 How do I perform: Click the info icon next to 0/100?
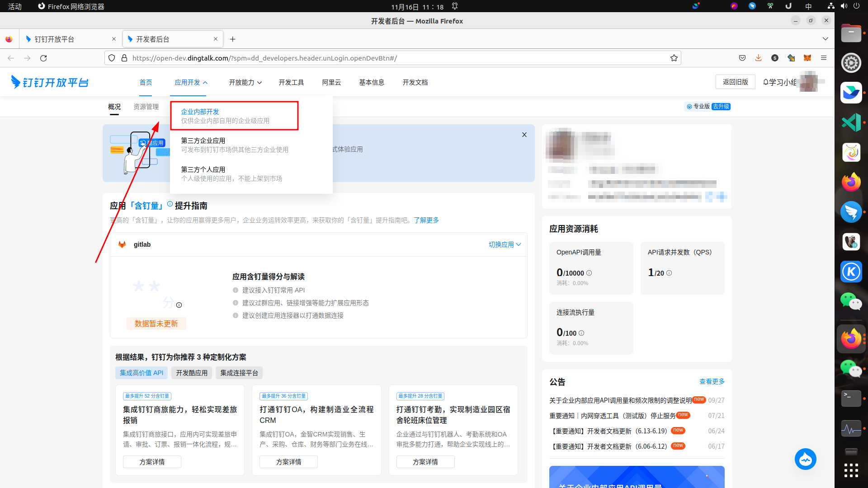pos(581,333)
